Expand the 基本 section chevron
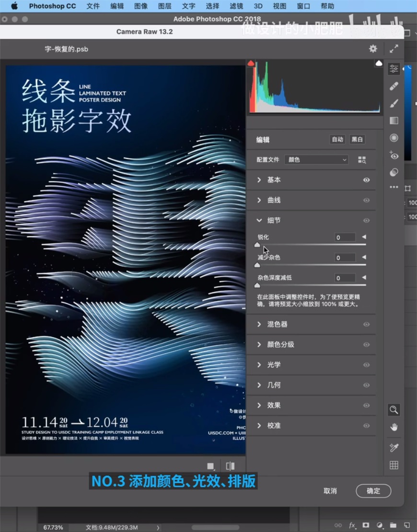 tap(259, 180)
